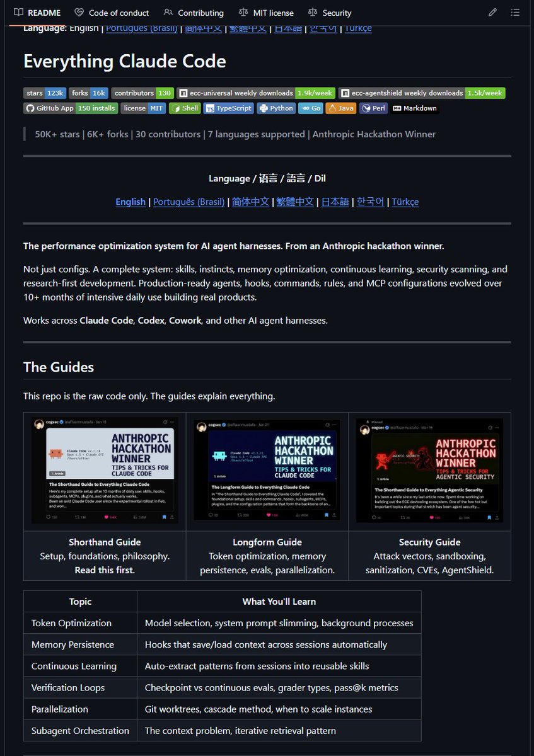Click the pencil edit README icon
Image resolution: width=534 pixels, height=756 pixels.
click(x=492, y=13)
